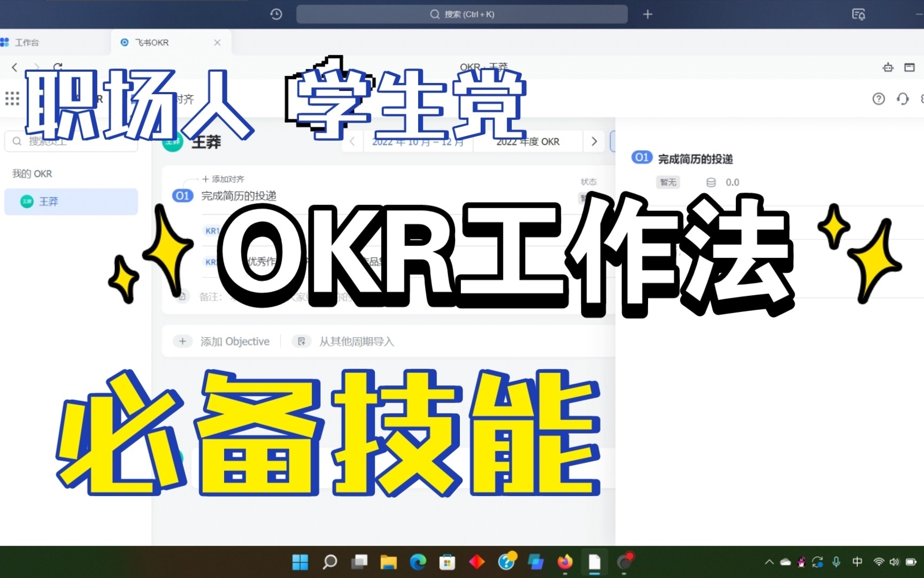Select the 飞书OKR tab
This screenshot has width=924, height=578.
click(151, 42)
